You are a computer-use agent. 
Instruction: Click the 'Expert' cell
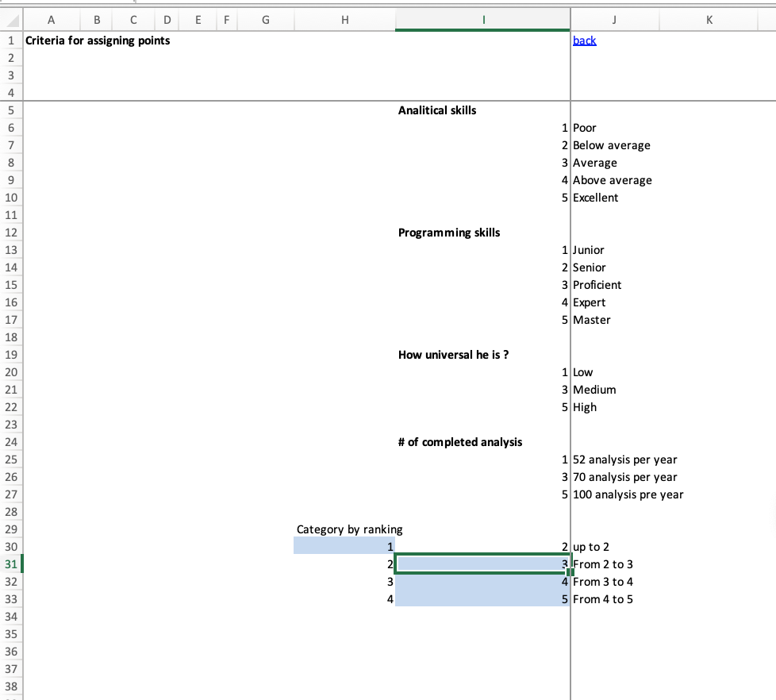point(589,302)
